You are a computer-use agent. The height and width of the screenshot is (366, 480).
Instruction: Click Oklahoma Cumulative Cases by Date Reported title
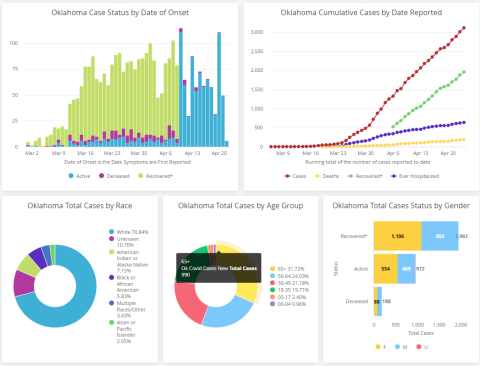(361, 13)
